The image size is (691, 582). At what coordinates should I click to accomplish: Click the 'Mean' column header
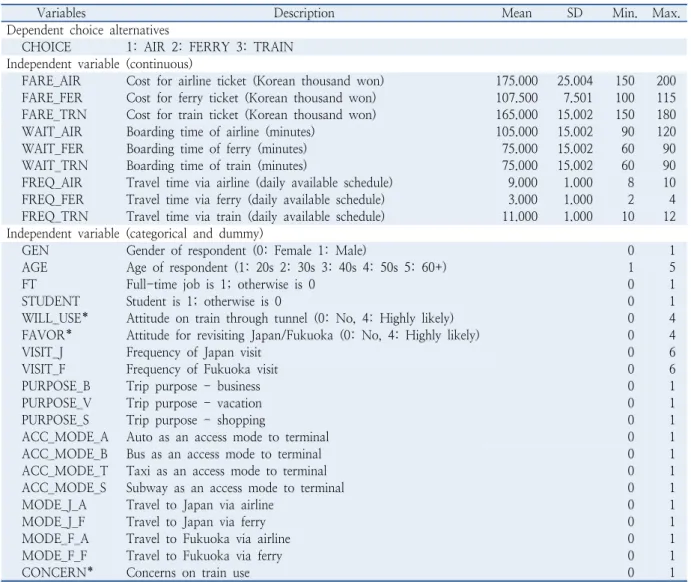(x=517, y=13)
